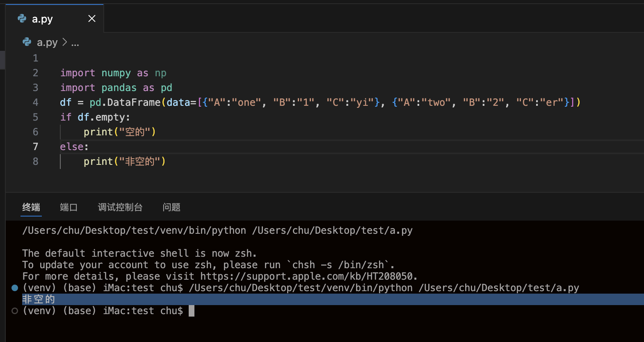Close the a.py editor tab
This screenshot has width=644, height=342.
(92, 18)
